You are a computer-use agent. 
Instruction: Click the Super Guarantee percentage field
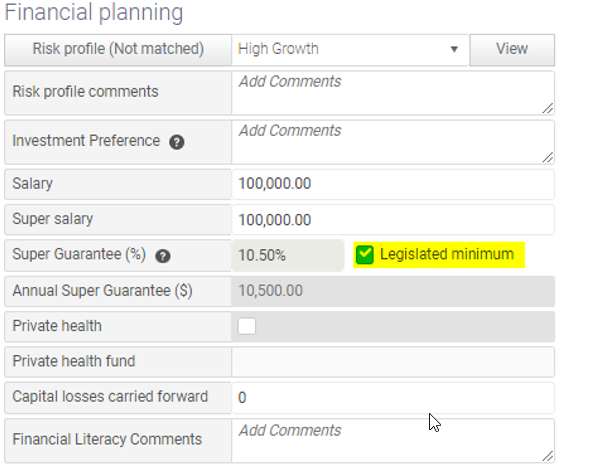pos(288,255)
